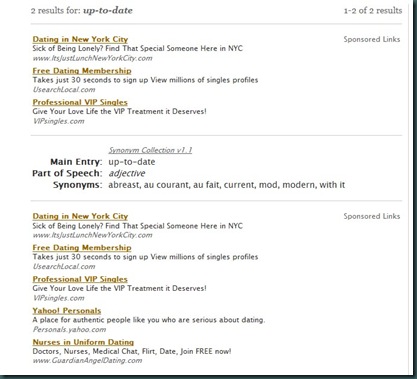The image size is (417, 379).
Task: Open the lower Dating in New York City ad
Action: pos(80,216)
